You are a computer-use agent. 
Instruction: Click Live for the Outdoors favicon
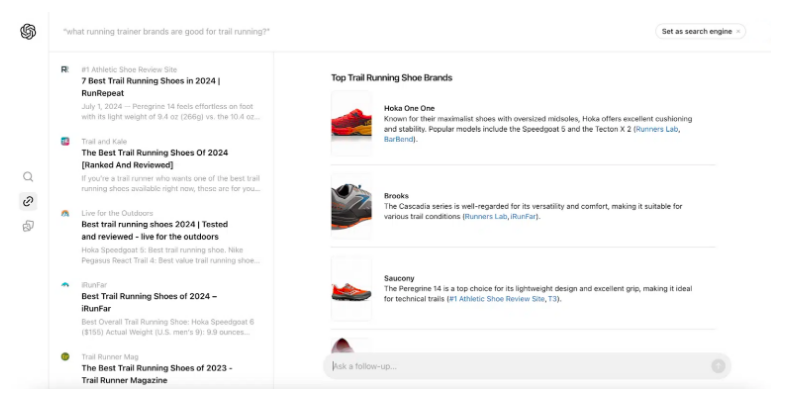click(65, 213)
